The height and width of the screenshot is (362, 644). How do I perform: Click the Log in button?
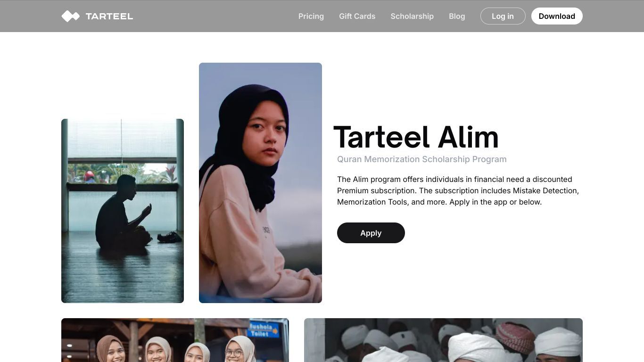click(503, 16)
